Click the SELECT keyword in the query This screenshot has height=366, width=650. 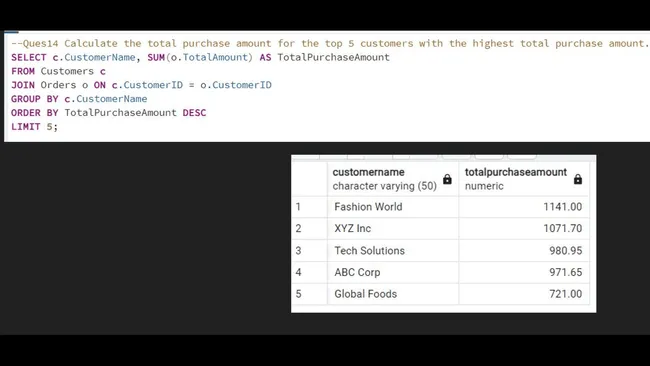coord(29,57)
